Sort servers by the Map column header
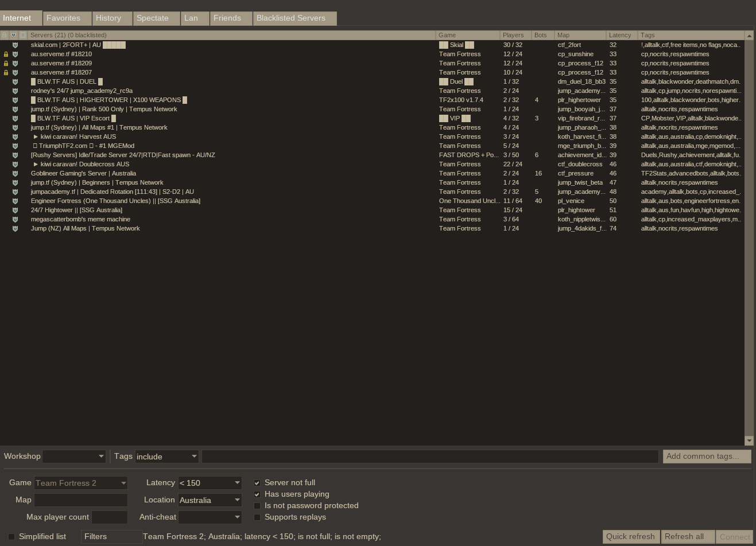756x546 pixels. [x=580, y=35]
